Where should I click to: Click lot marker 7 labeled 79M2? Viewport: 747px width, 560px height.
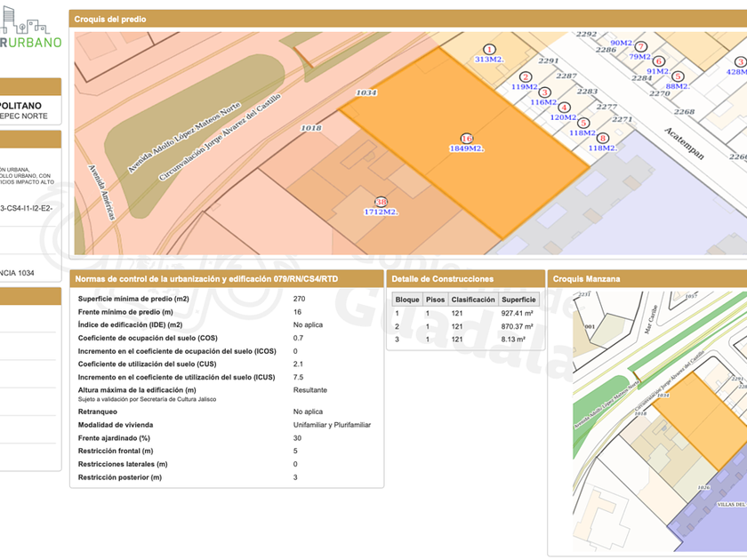pyautogui.click(x=640, y=46)
